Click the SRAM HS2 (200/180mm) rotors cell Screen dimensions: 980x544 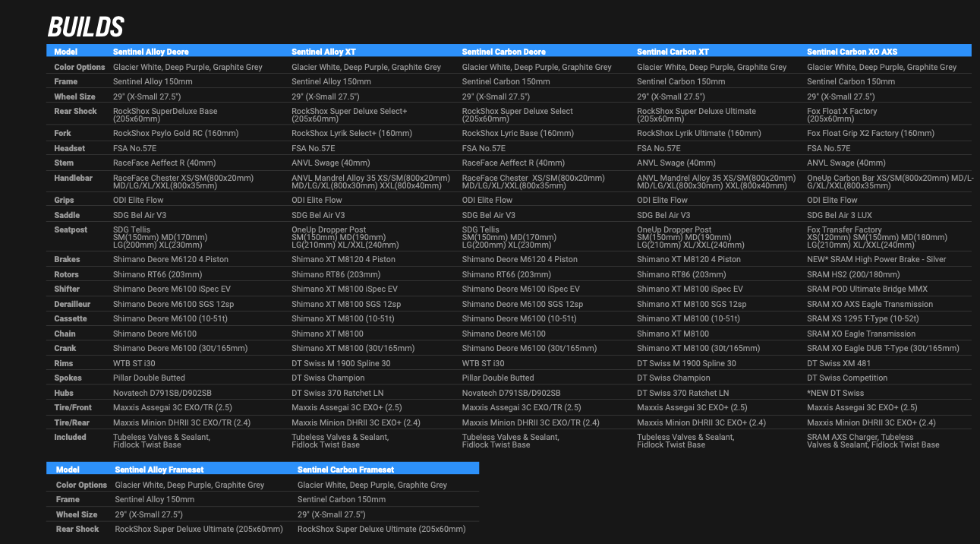click(x=854, y=274)
